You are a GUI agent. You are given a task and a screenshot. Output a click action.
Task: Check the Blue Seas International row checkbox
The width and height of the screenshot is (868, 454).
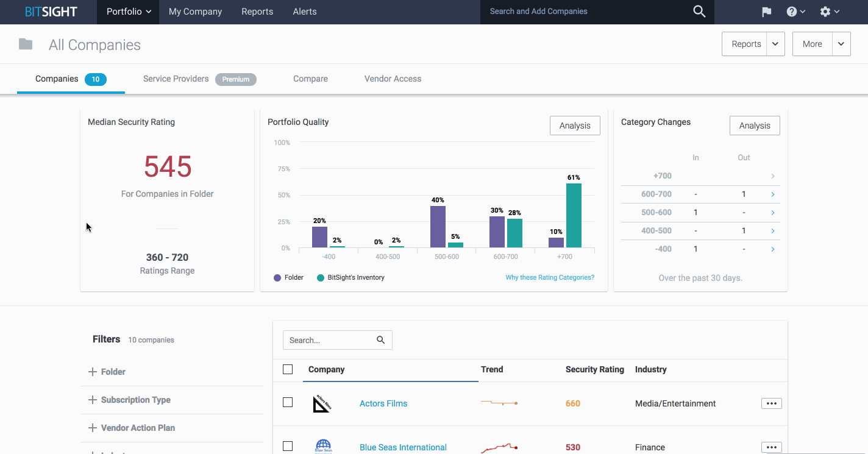tap(288, 446)
